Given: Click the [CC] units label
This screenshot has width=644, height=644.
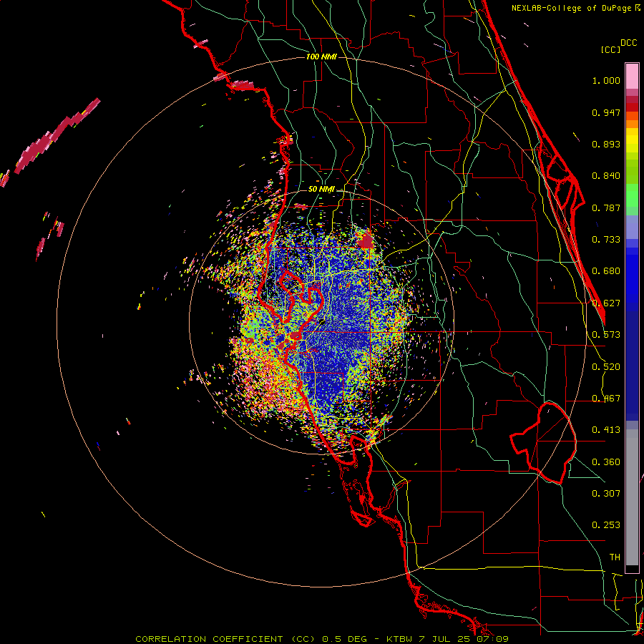Looking at the screenshot, I should 610,49.
